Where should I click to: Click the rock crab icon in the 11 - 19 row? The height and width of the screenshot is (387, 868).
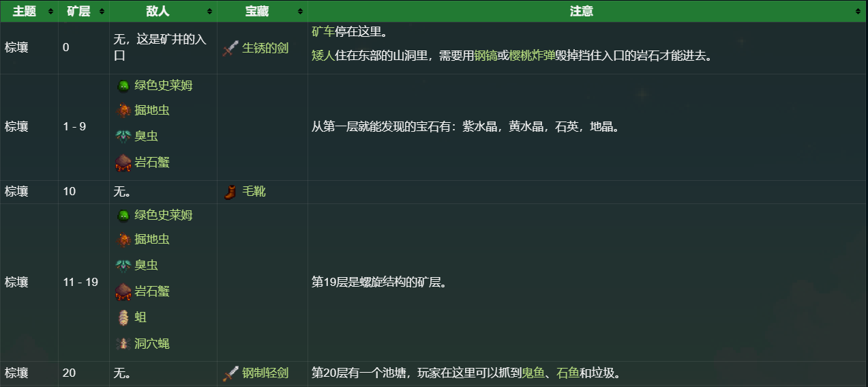123,292
